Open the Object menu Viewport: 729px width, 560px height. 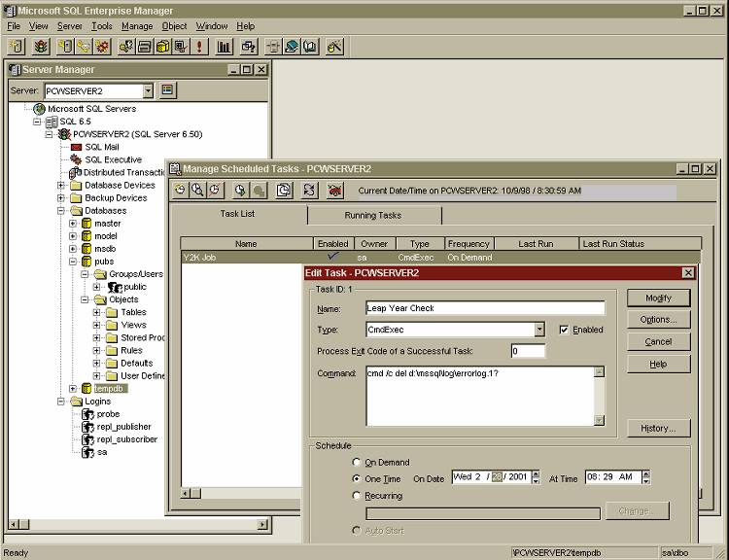click(x=174, y=26)
